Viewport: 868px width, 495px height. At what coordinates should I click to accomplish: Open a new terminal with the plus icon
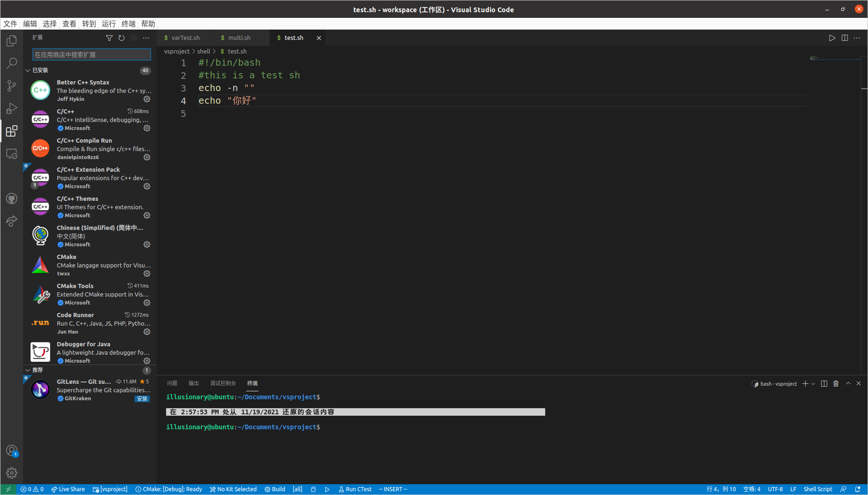[806, 383]
